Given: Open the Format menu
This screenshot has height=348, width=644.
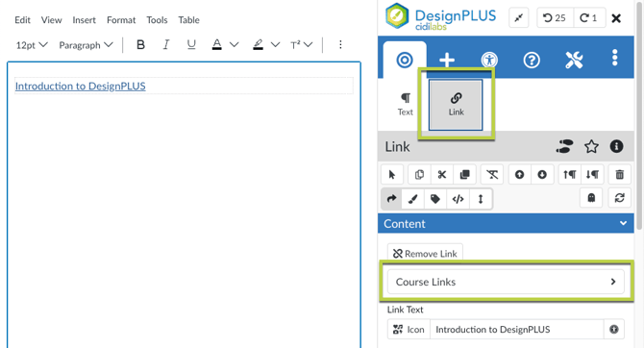Looking at the screenshot, I should coord(121,20).
